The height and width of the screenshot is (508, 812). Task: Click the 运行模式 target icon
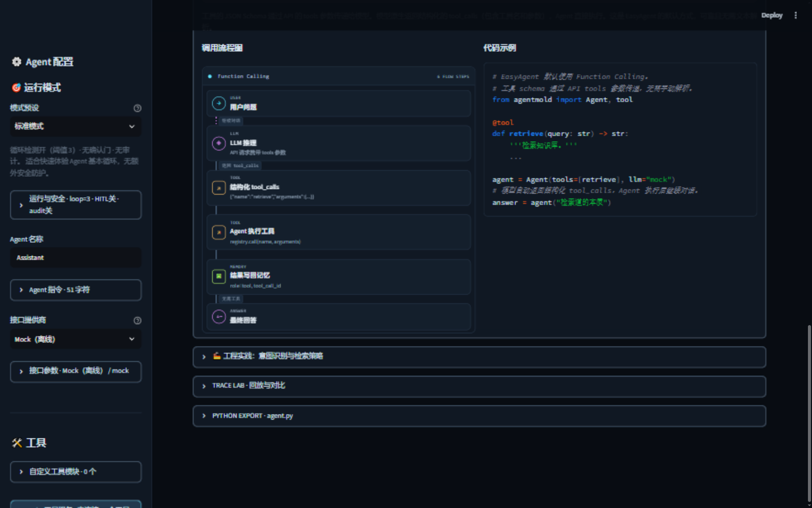pos(16,87)
